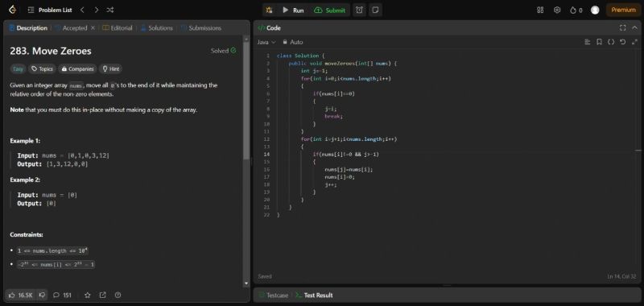The image size is (644, 306).
Task: Click the Premium button
Action: point(623,10)
